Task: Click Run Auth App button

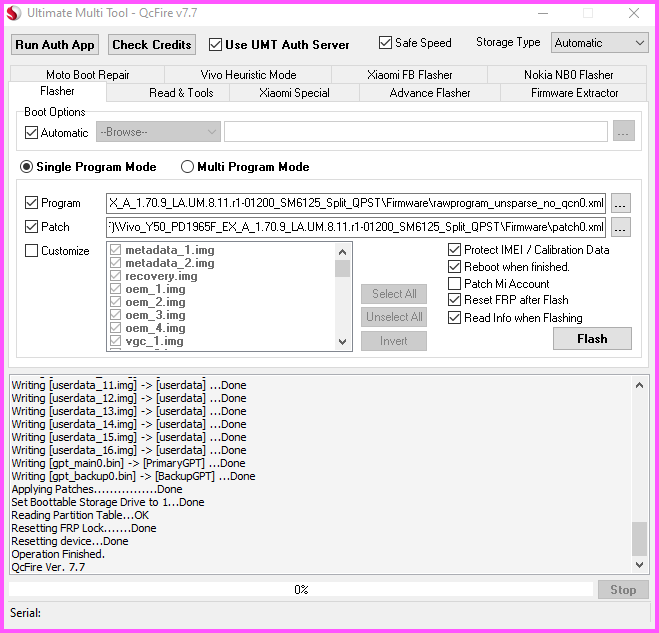Action: [x=55, y=45]
